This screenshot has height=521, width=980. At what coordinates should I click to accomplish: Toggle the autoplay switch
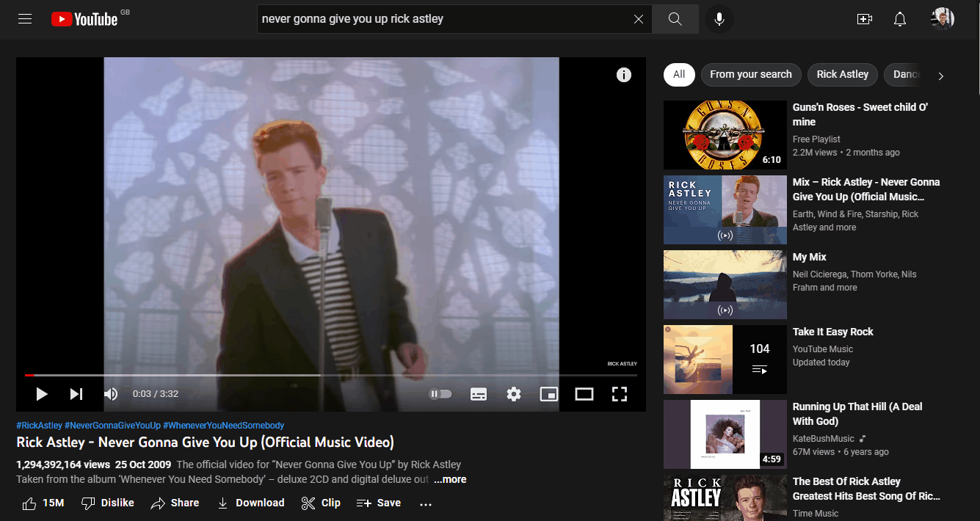pyautogui.click(x=440, y=394)
